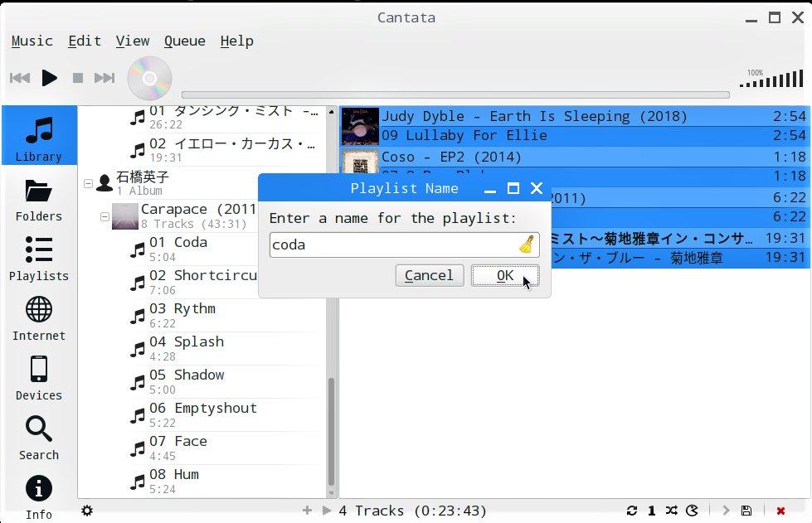812x523 pixels.
Task: Collapse the Carapace album node
Action: (105, 216)
